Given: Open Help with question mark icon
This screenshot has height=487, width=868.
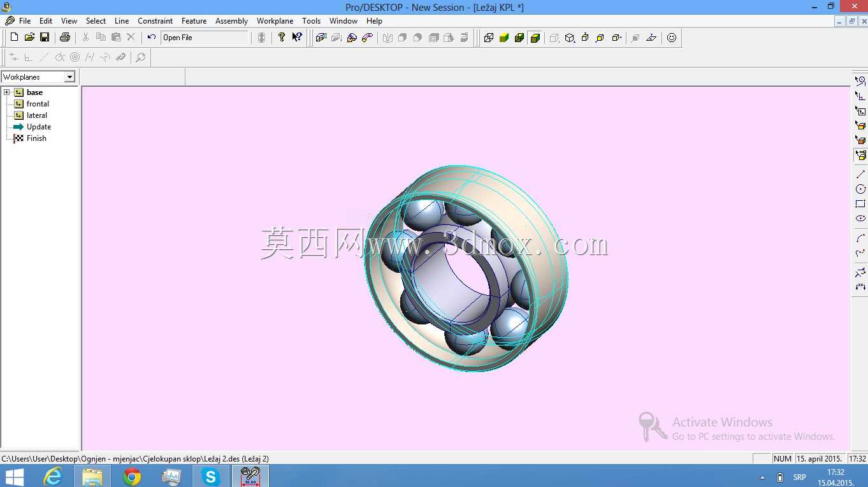Looking at the screenshot, I should pos(282,38).
